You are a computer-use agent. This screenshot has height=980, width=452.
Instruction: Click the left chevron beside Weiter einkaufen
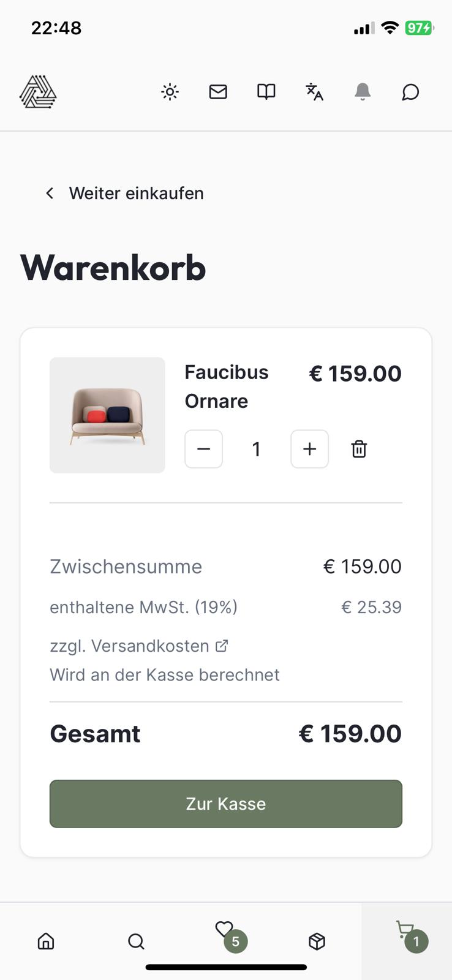pos(50,194)
